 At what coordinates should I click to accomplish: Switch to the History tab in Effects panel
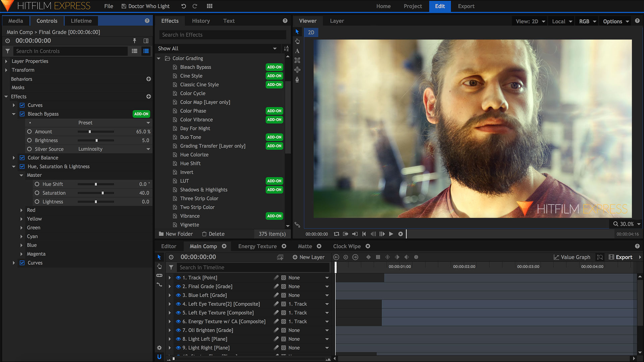tap(201, 21)
